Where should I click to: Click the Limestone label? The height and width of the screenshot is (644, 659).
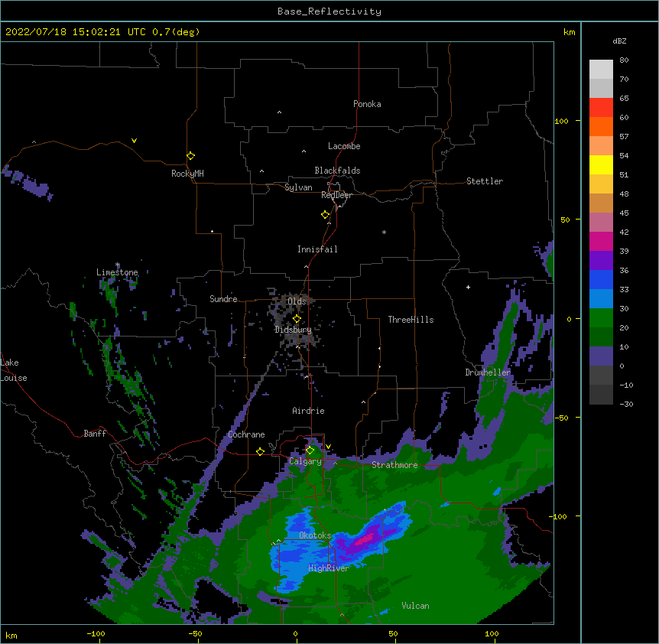point(117,272)
